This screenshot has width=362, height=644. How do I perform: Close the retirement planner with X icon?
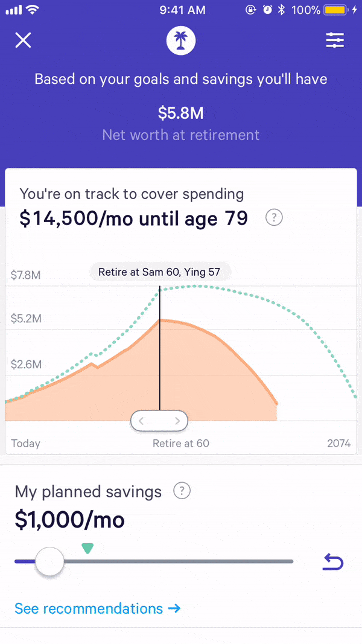pos(23,40)
